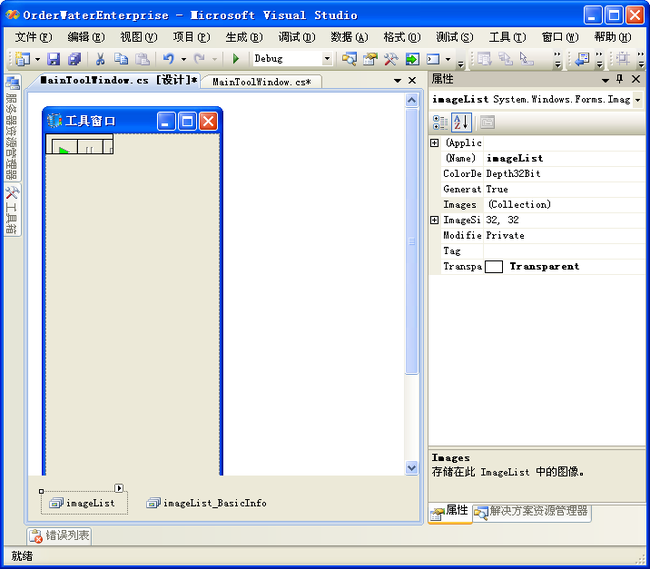Open the 调试(D) menu

click(x=297, y=37)
